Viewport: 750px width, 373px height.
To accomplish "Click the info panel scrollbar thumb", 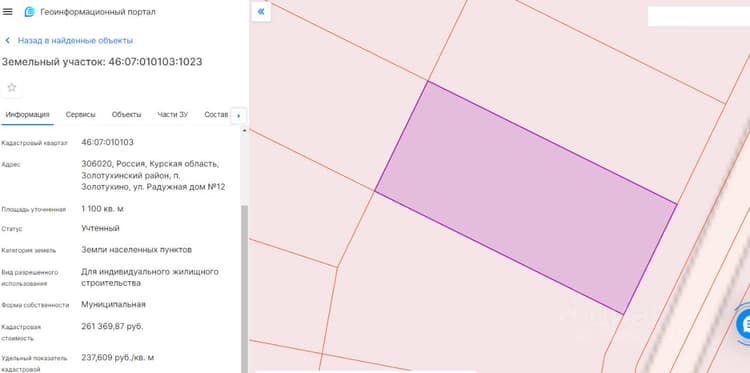I will tap(244, 289).
